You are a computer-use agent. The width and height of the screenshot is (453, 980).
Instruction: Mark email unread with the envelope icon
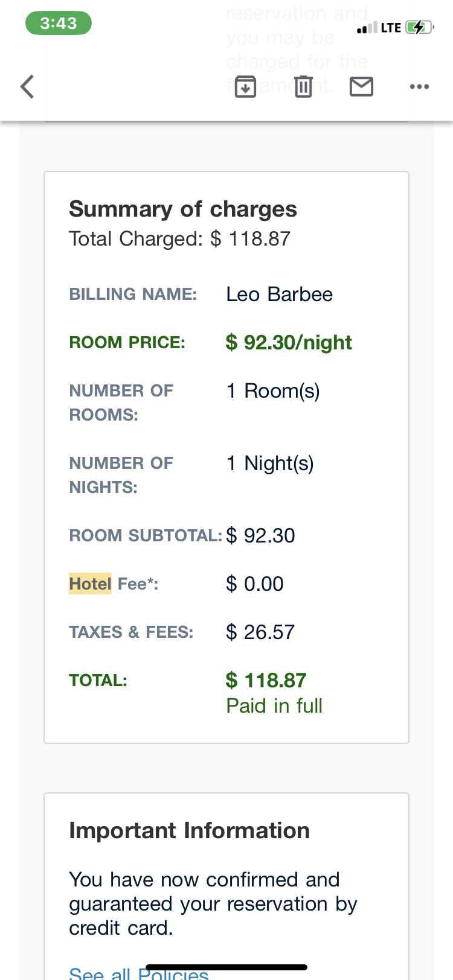(361, 87)
